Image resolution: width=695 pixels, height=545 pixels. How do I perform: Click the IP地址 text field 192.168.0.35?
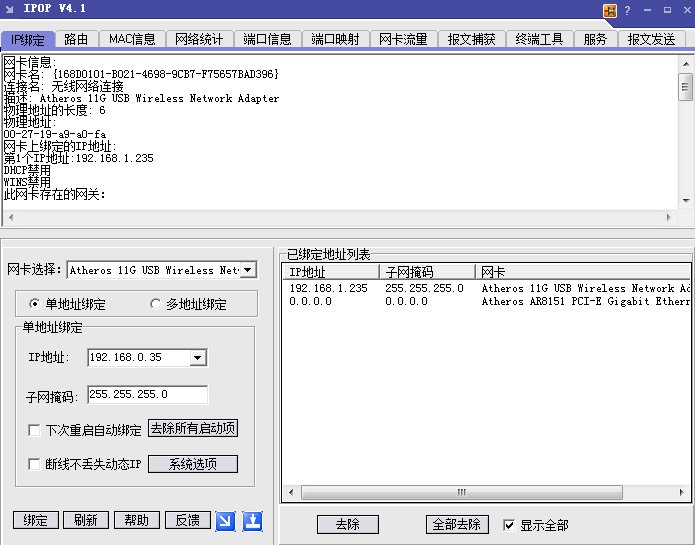pyautogui.click(x=139, y=358)
